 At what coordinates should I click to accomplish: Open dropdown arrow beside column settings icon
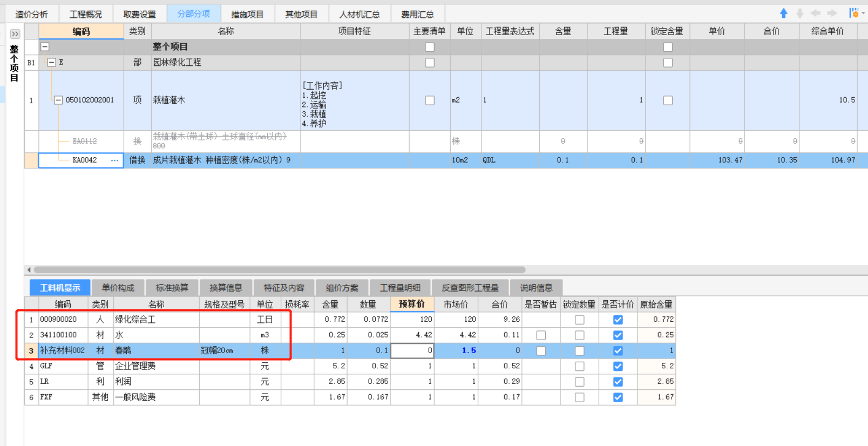[863, 13]
